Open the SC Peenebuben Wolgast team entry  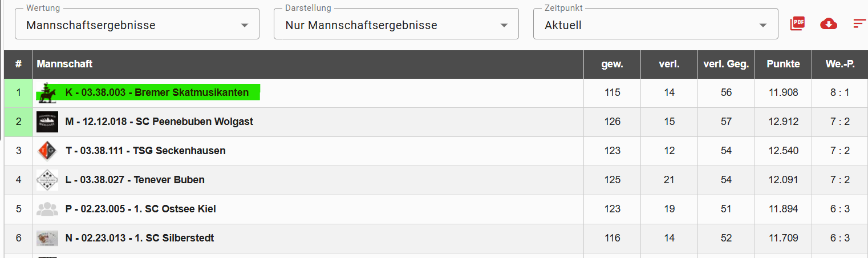(159, 122)
